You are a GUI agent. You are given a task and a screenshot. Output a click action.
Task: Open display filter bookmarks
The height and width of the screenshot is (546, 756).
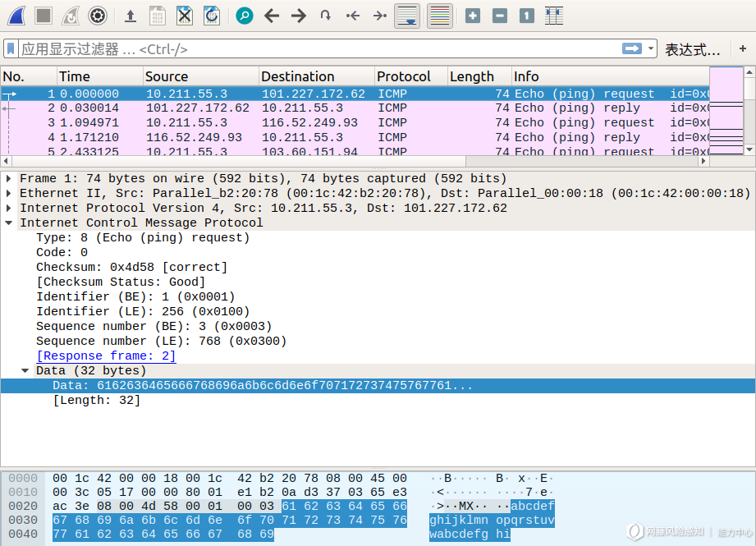(x=11, y=48)
